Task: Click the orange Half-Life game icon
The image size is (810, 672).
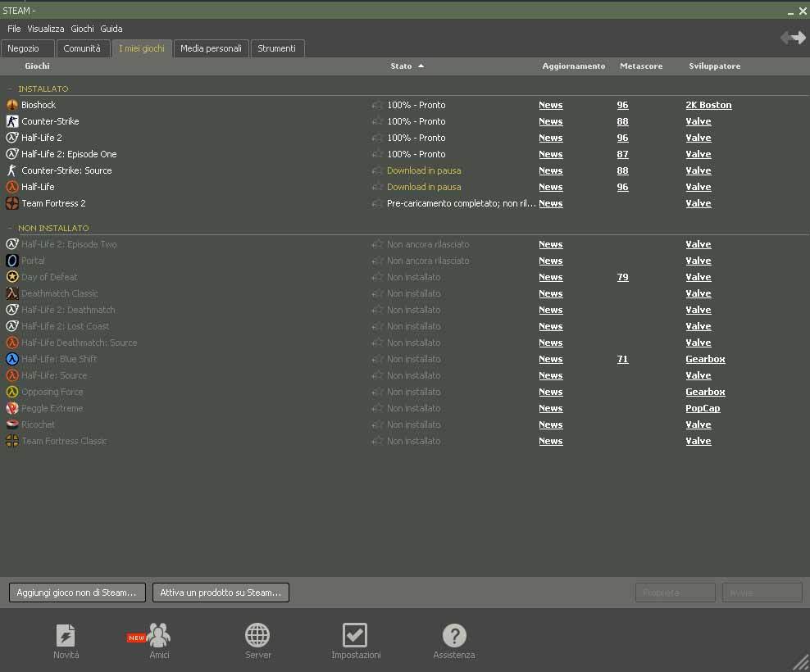Action: coord(11,187)
